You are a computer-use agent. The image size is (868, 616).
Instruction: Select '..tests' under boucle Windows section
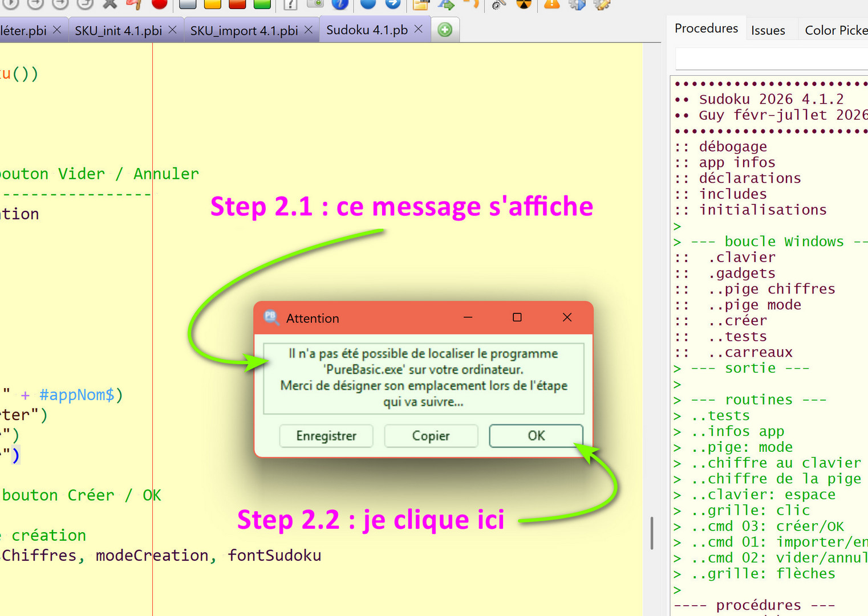(737, 337)
